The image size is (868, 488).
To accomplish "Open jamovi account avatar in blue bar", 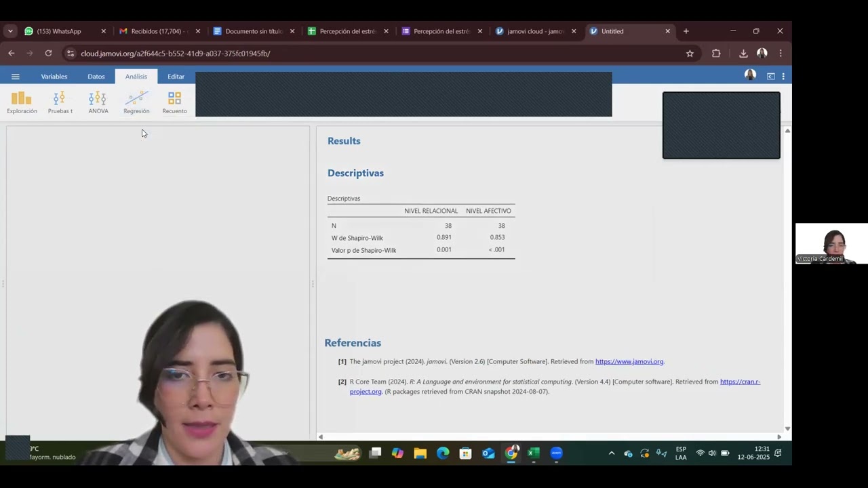I will (x=750, y=75).
